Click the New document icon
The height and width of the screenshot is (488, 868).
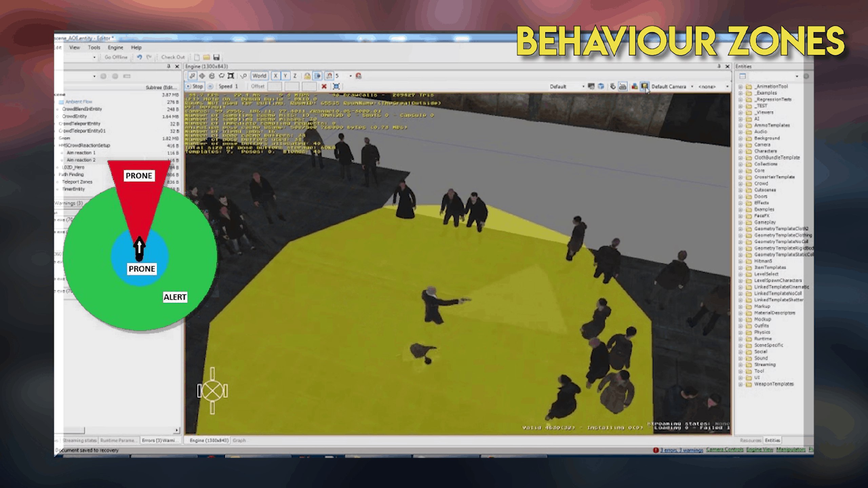(197, 57)
